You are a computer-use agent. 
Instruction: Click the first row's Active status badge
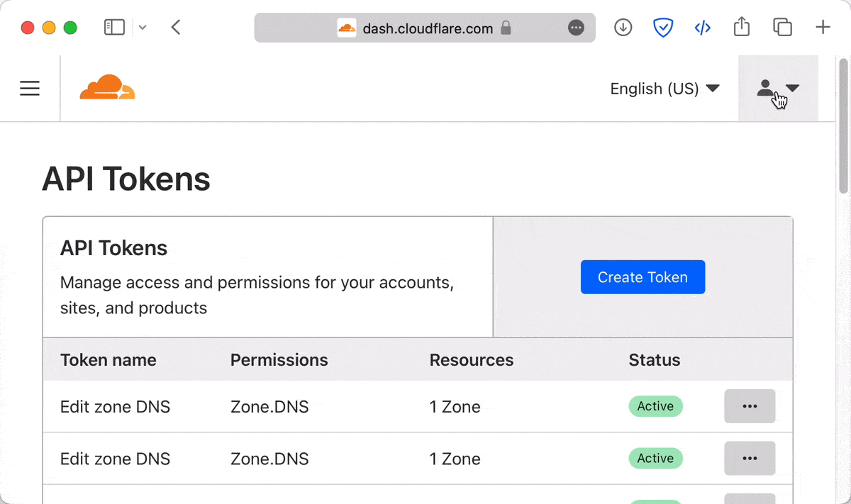(656, 406)
